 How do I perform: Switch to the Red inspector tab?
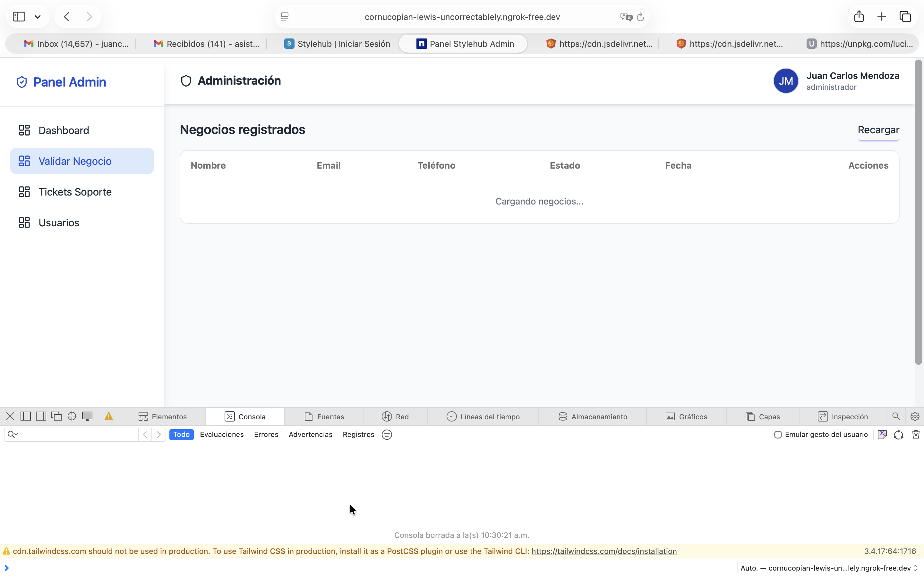[x=395, y=416]
